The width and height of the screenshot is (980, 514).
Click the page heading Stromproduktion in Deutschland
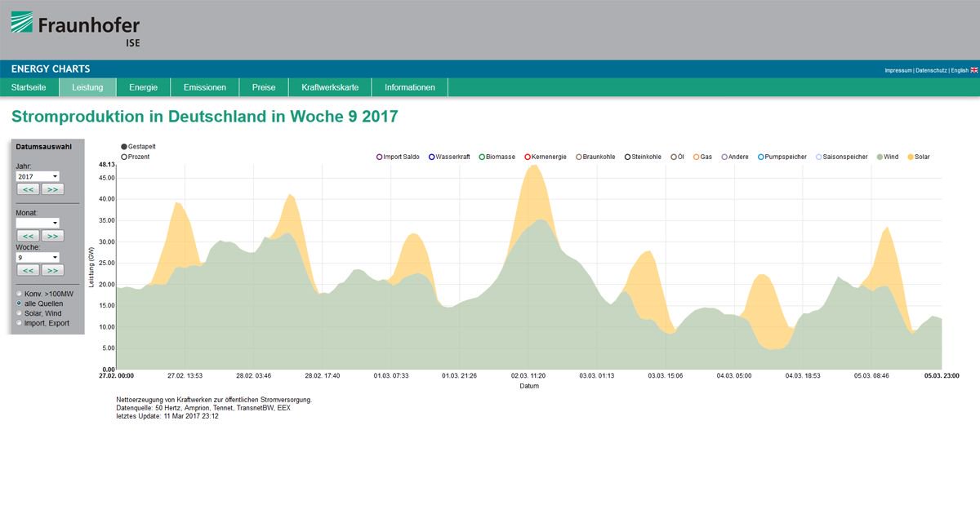205,117
